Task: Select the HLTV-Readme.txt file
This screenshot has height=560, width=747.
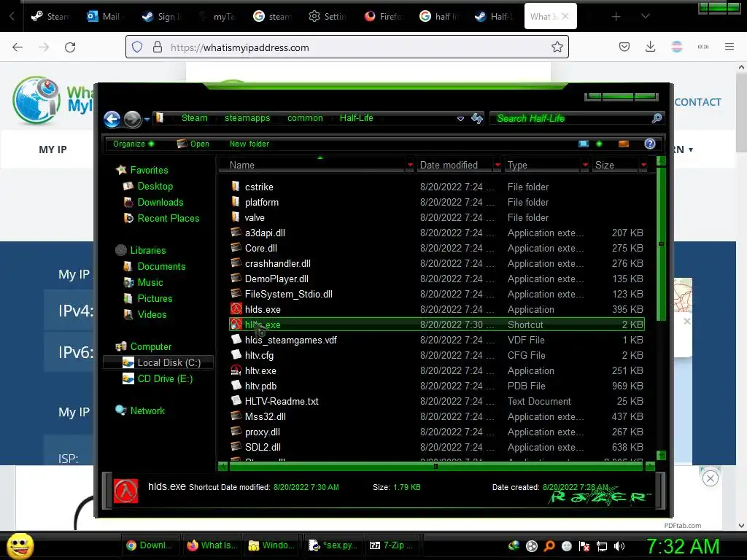Action: pyautogui.click(x=282, y=402)
